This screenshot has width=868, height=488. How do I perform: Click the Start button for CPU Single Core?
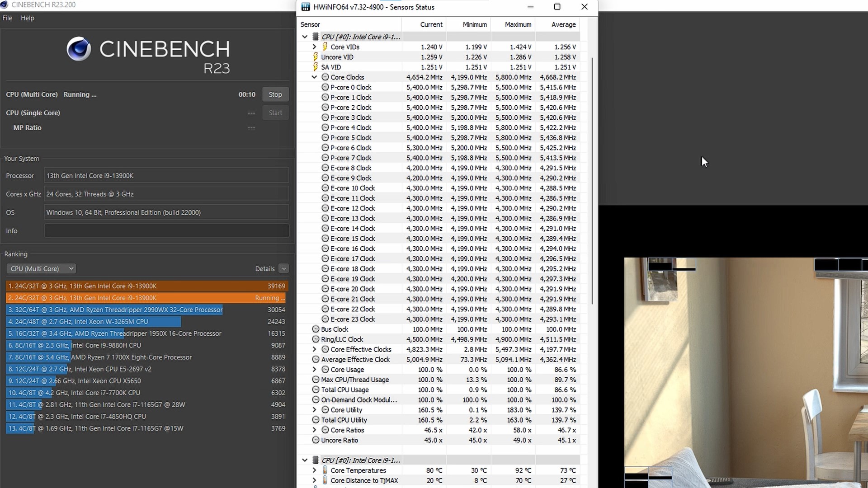[275, 113]
